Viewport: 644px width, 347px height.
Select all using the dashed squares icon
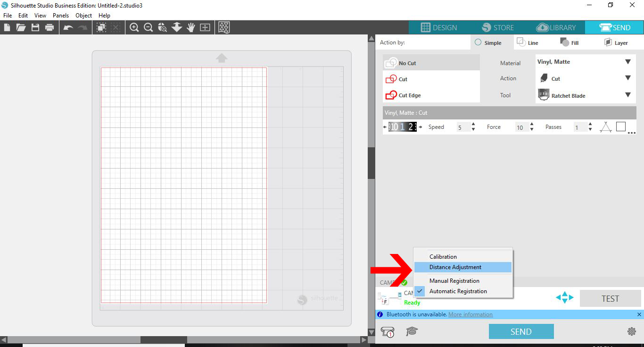click(101, 27)
